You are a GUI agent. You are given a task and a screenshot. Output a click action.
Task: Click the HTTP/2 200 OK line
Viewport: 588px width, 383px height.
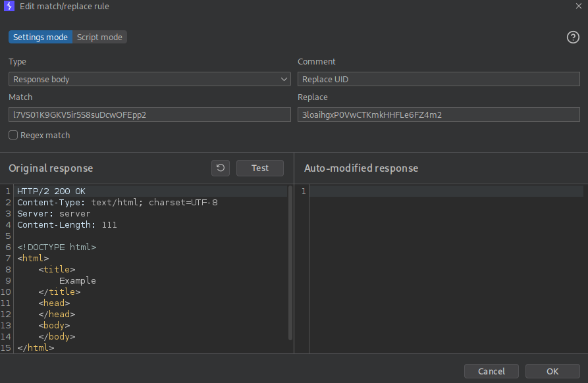pos(51,191)
